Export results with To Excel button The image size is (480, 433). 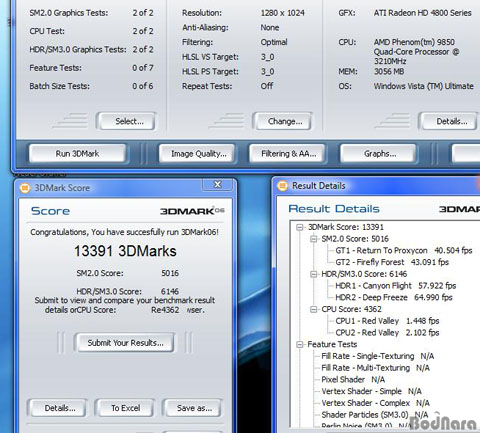[x=125, y=408]
